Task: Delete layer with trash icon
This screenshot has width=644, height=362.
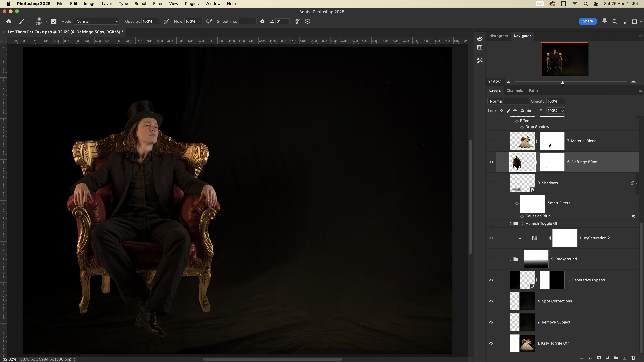Action: coord(633,358)
